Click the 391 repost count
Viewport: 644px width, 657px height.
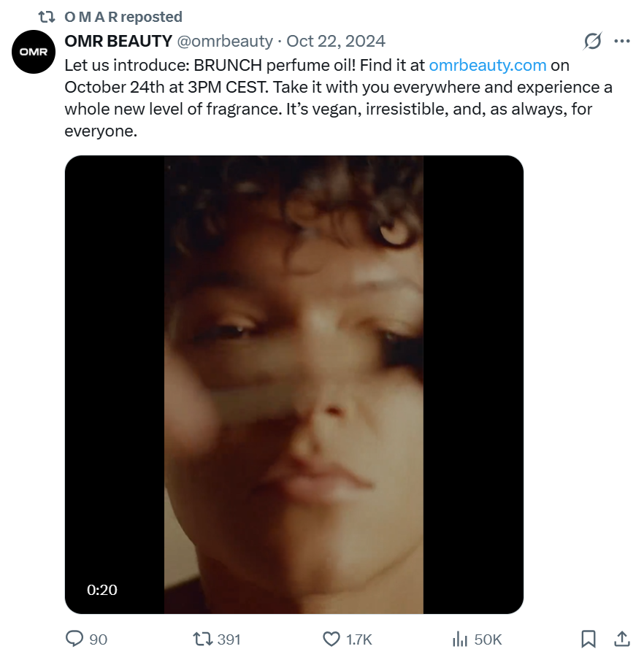(x=229, y=639)
